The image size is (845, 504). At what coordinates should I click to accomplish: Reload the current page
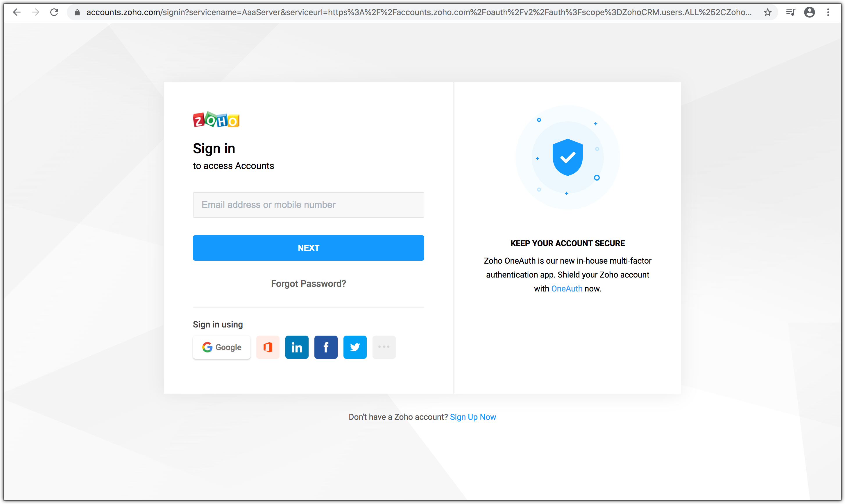(x=54, y=12)
